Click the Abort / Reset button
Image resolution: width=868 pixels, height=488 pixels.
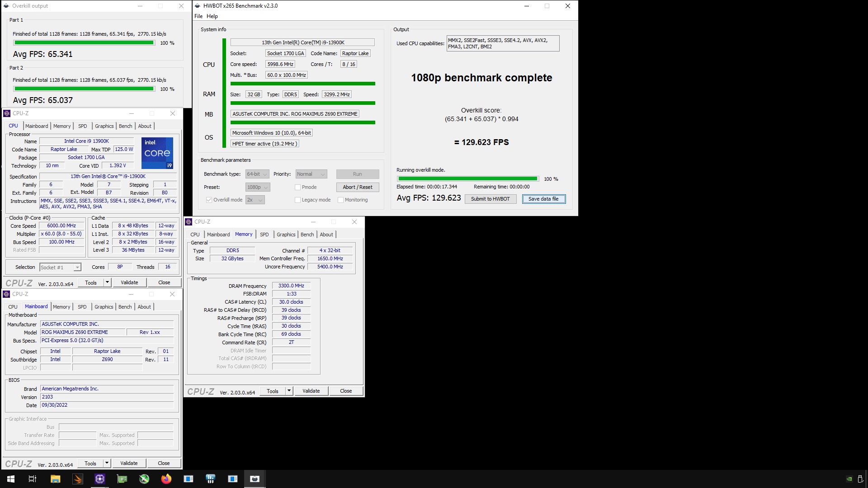click(x=358, y=187)
